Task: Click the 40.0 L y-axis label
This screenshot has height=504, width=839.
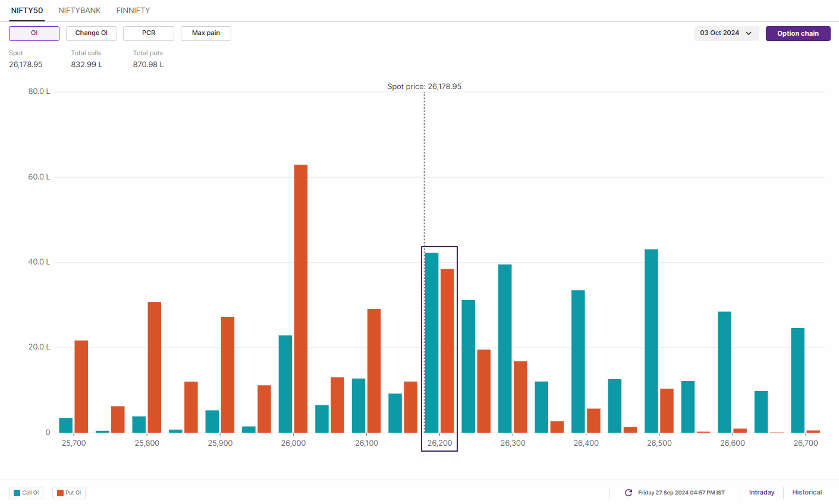Action: [39, 262]
